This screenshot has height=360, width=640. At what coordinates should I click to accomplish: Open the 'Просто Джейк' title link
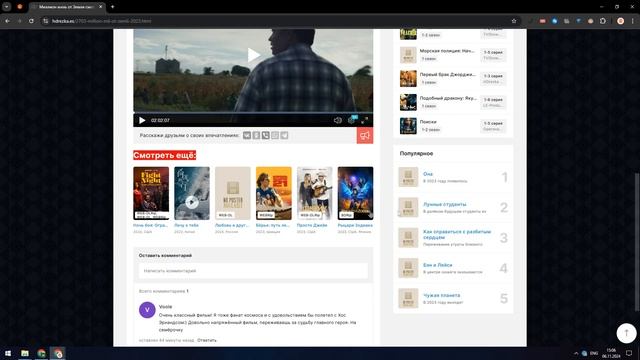click(312, 225)
